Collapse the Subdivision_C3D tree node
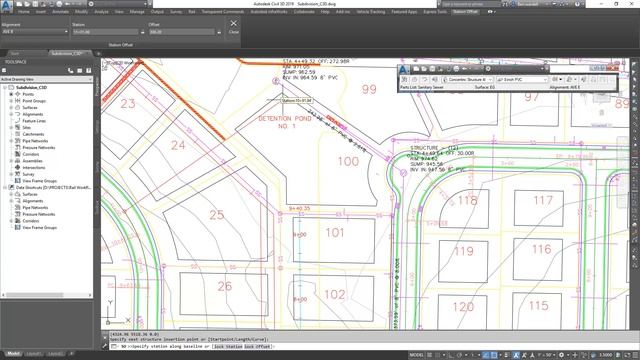The image size is (640, 360). [x=4, y=88]
